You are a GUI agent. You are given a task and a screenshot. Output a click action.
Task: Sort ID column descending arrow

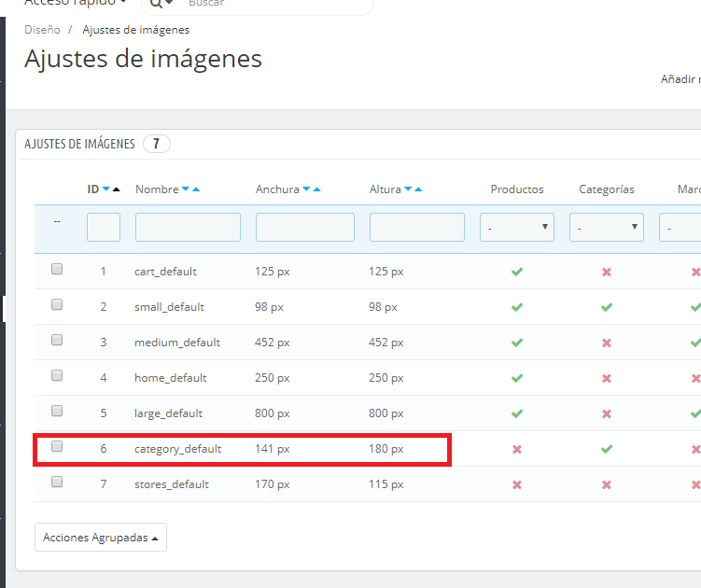click(x=106, y=189)
